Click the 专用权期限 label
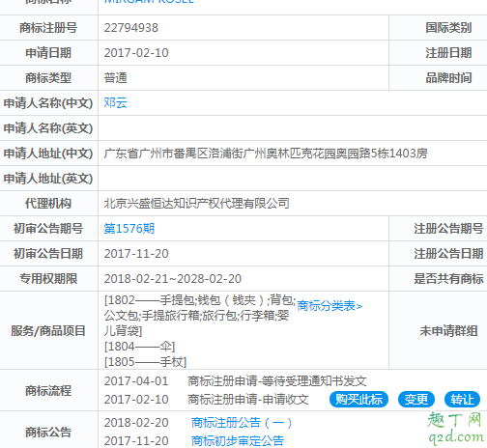The height and width of the screenshot is (448, 487). click(48, 279)
